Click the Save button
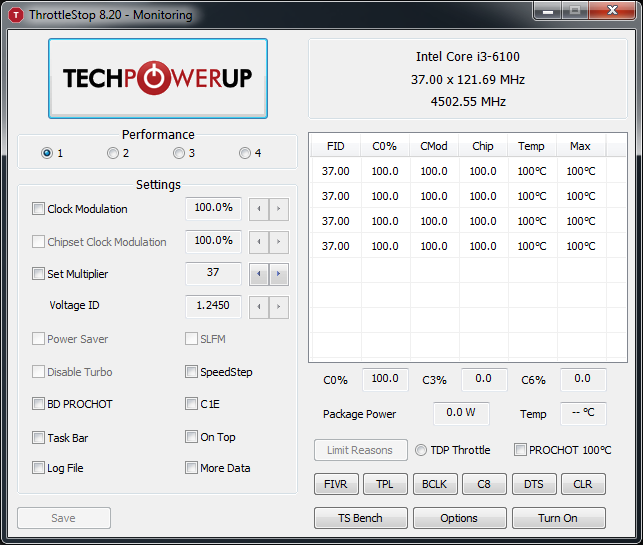The width and height of the screenshot is (643, 545). click(64, 518)
